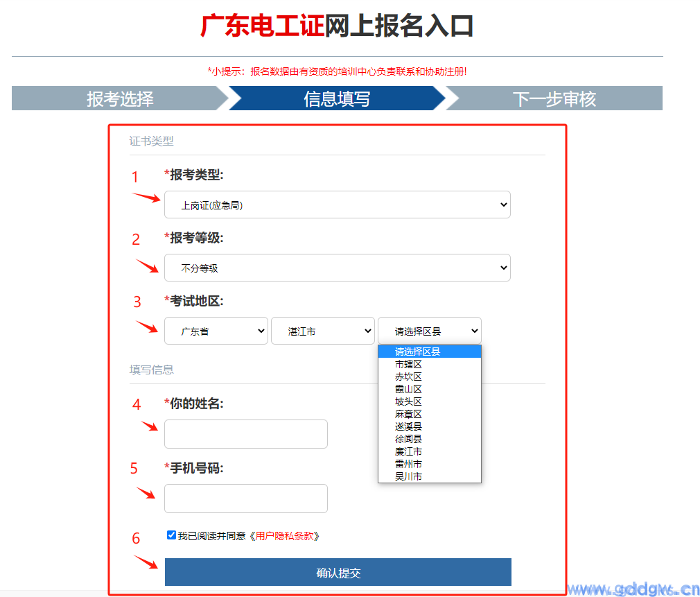Go to the 下一步审核 step tab
Screen dimensions: 700x597
tap(554, 98)
